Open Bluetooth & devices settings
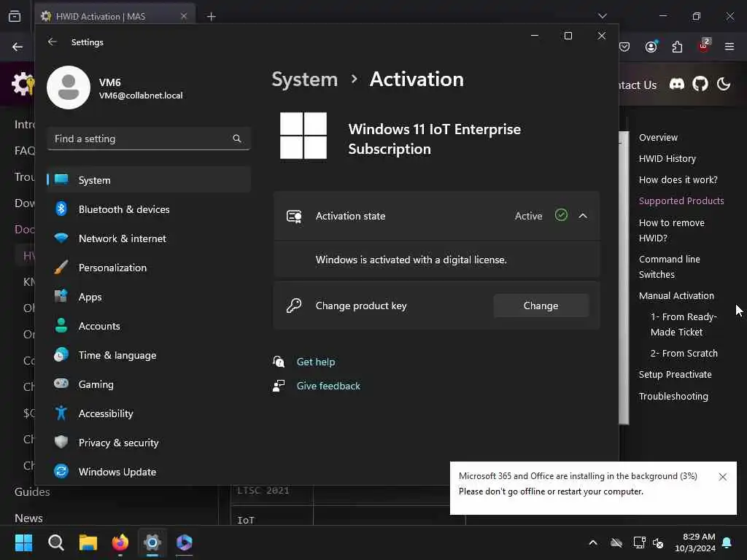This screenshot has height=560, width=747. pos(149,209)
